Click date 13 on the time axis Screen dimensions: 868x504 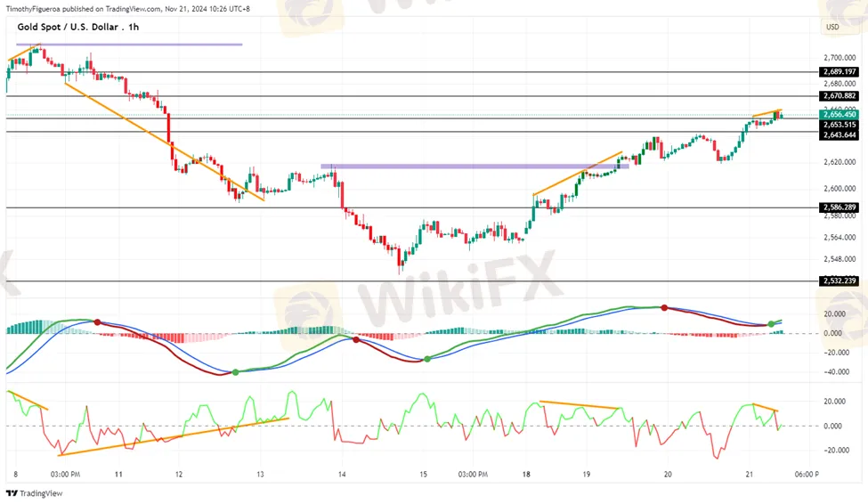click(260, 474)
